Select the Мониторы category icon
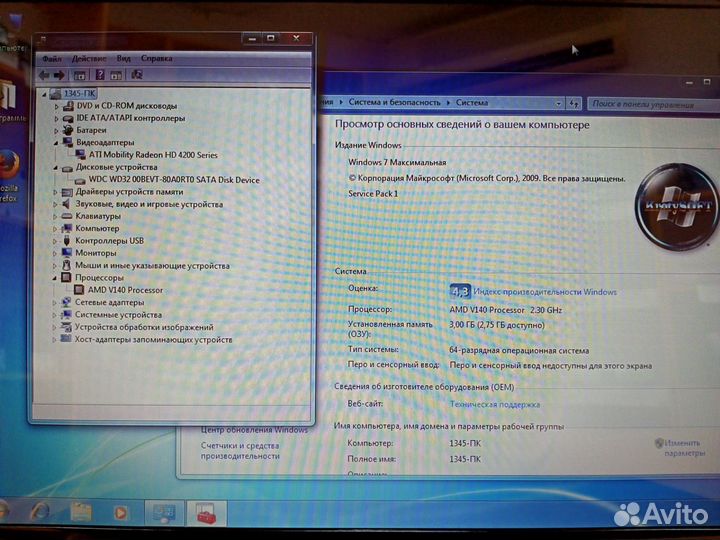The height and width of the screenshot is (540, 720). click(x=67, y=253)
